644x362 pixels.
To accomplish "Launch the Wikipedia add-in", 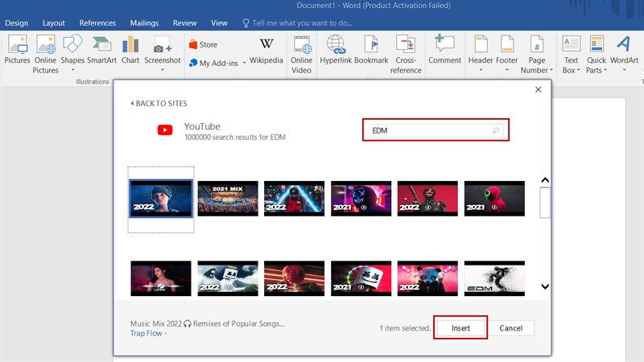I will pos(266,51).
